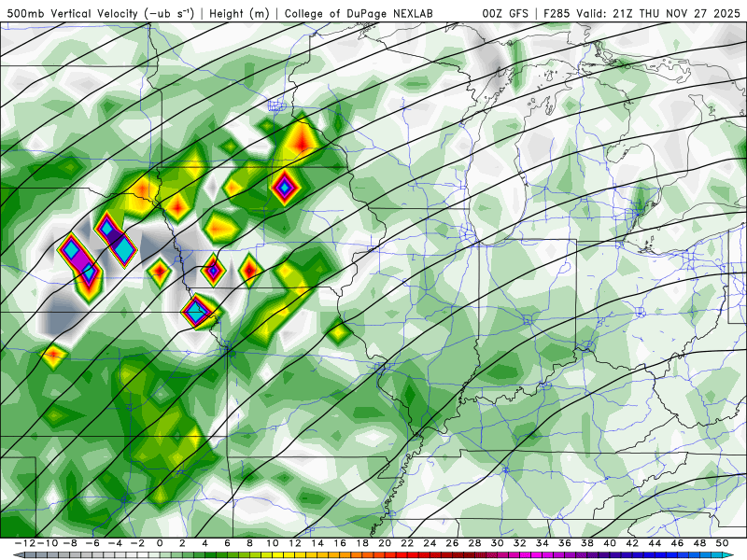
Task: Click the "500mb Vertical Velocity" title text
Action: 73,13
